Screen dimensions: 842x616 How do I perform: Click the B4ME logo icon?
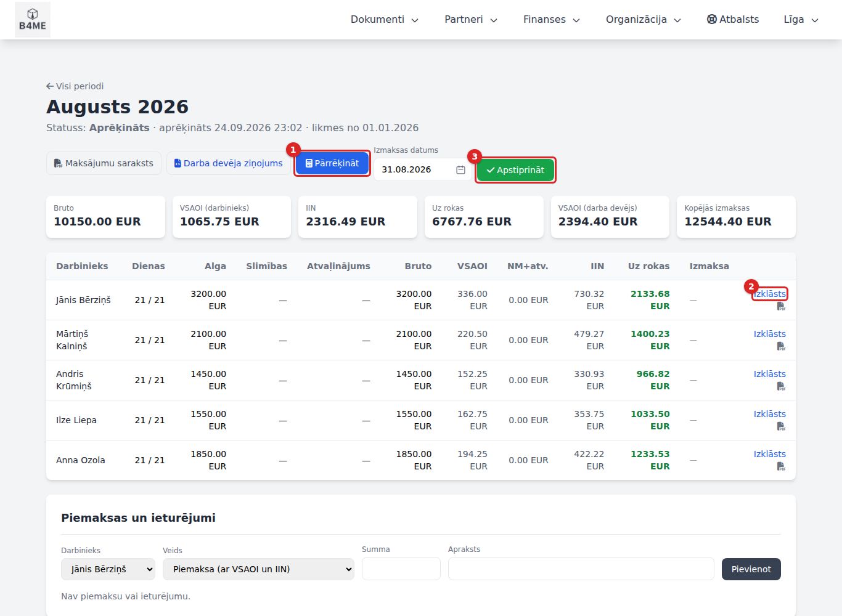click(33, 20)
